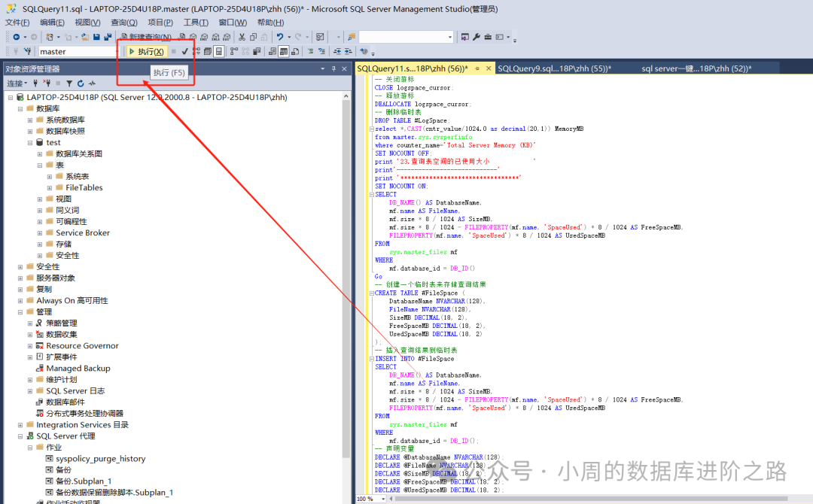Expand the Always On 高可用性 node
The height and width of the screenshot is (504, 813).
[x=20, y=300]
